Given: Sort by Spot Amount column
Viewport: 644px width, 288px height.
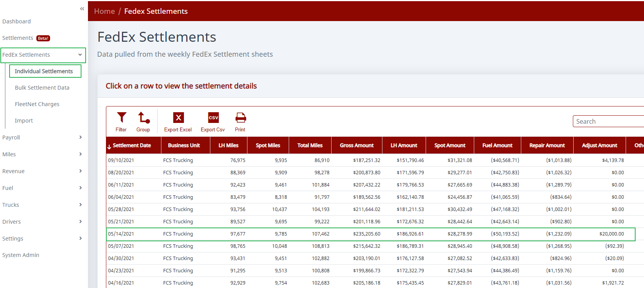Looking at the screenshot, I should (450, 146).
